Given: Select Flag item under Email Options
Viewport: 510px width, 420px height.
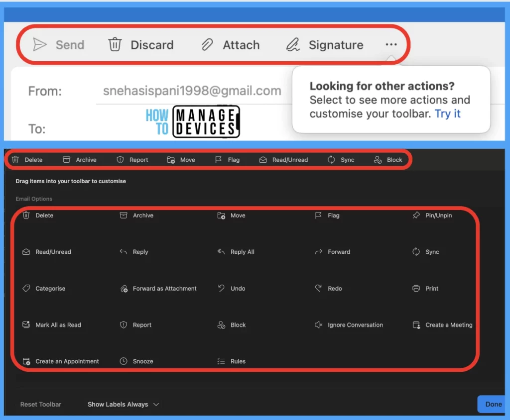Looking at the screenshot, I should 327,215.
